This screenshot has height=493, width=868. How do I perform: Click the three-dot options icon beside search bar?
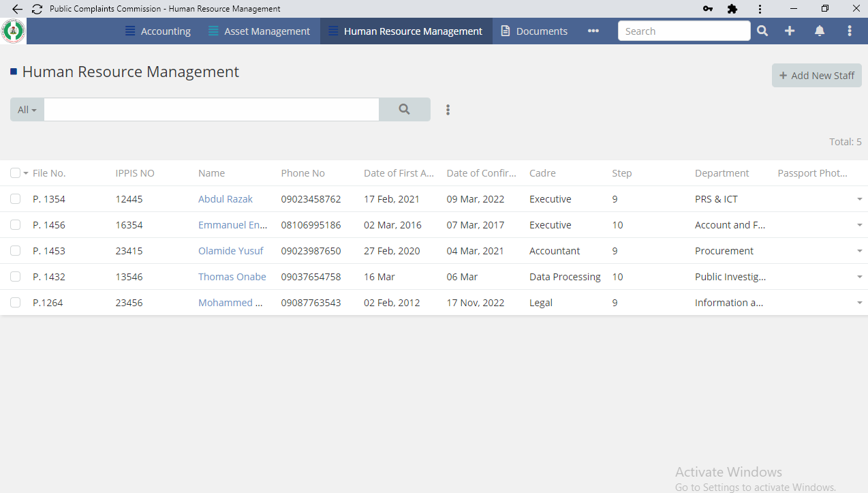point(448,109)
